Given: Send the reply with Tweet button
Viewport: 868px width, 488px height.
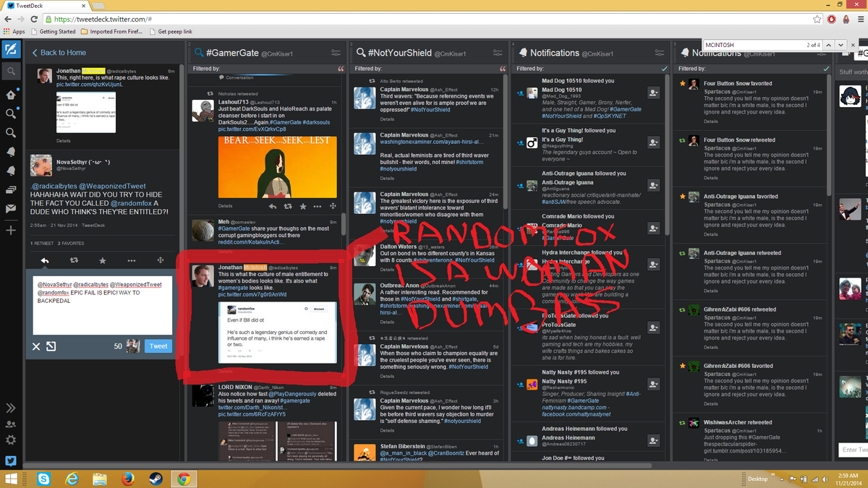Looking at the screenshot, I should 158,346.
